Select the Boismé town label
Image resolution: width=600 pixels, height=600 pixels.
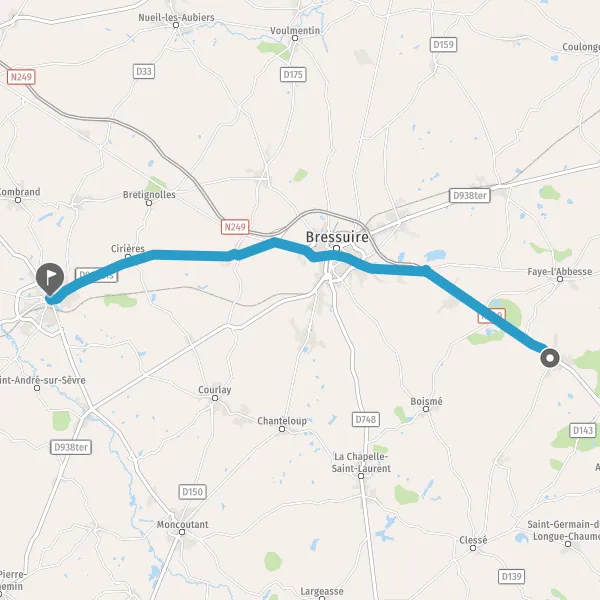[426, 401]
